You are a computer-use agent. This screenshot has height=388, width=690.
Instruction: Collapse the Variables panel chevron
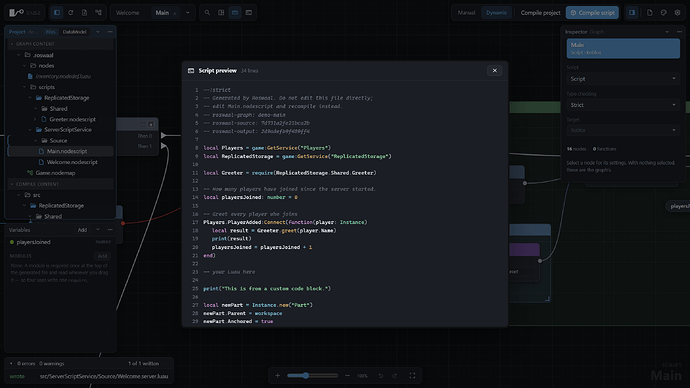[98, 230]
